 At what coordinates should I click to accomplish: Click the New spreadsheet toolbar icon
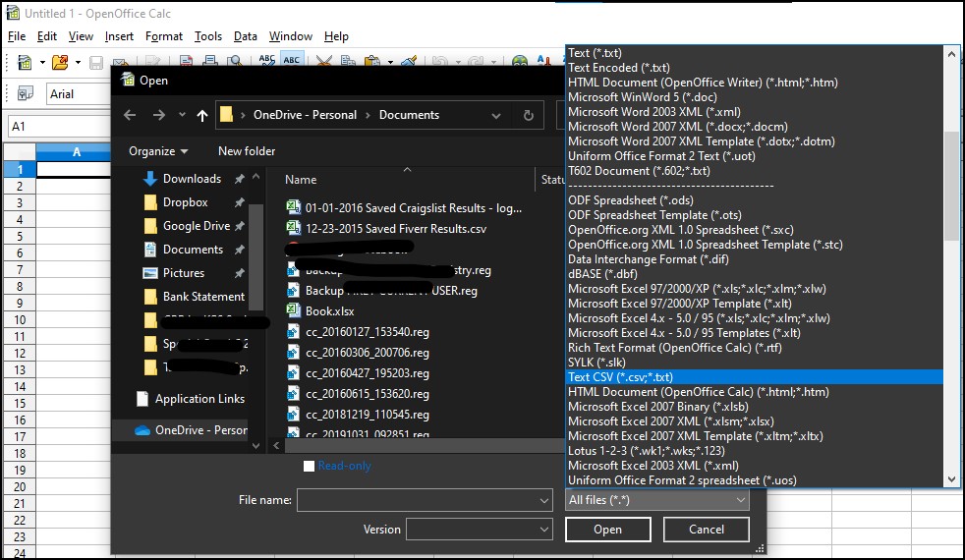click(x=25, y=62)
